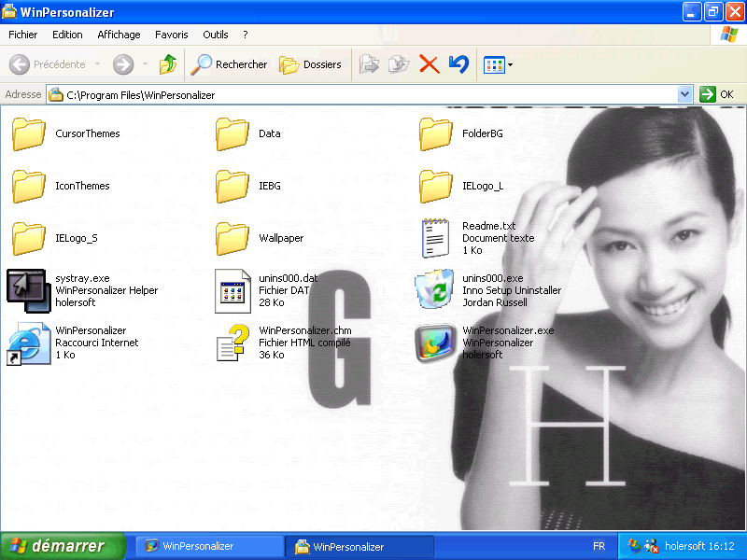Select the FolderBG folder name
The height and width of the screenshot is (560, 747).
pyautogui.click(x=483, y=133)
